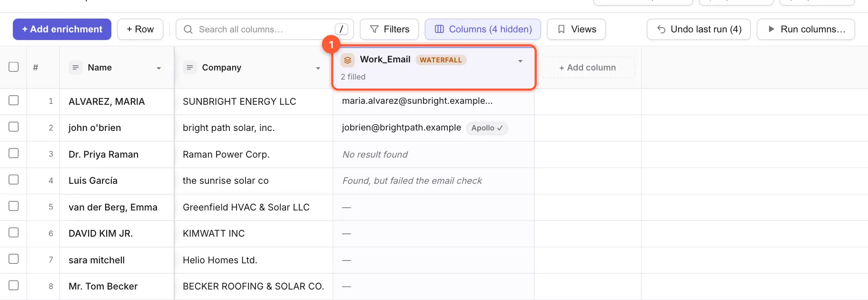
Task: Open the Company column dropdown arrow
Action: (318, 68)
